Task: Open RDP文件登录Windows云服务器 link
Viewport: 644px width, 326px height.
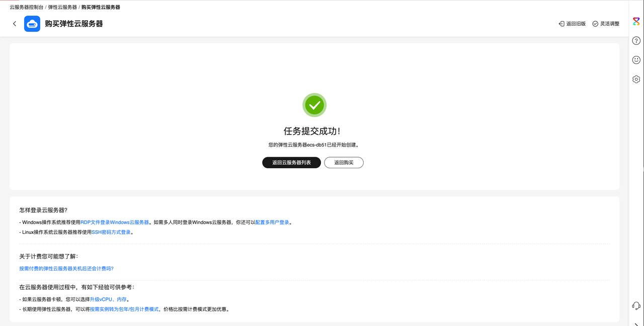Action: pyautogui.click(x=115, y=222)
